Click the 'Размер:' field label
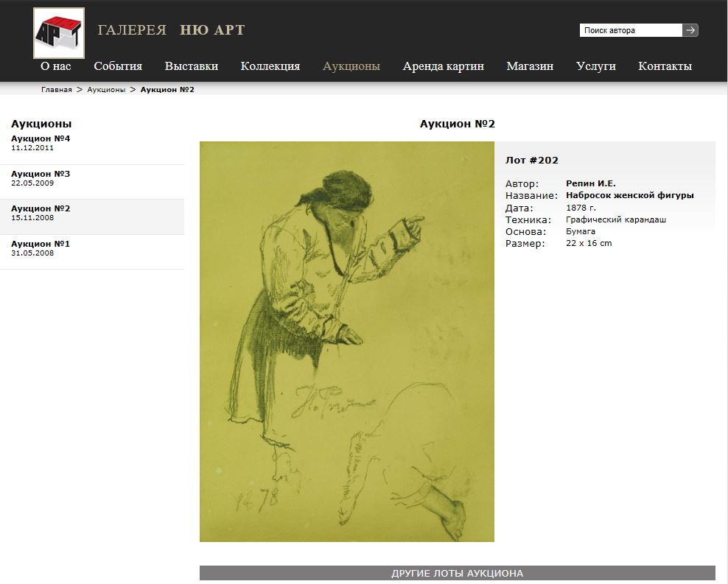 [x=525, y=244]
